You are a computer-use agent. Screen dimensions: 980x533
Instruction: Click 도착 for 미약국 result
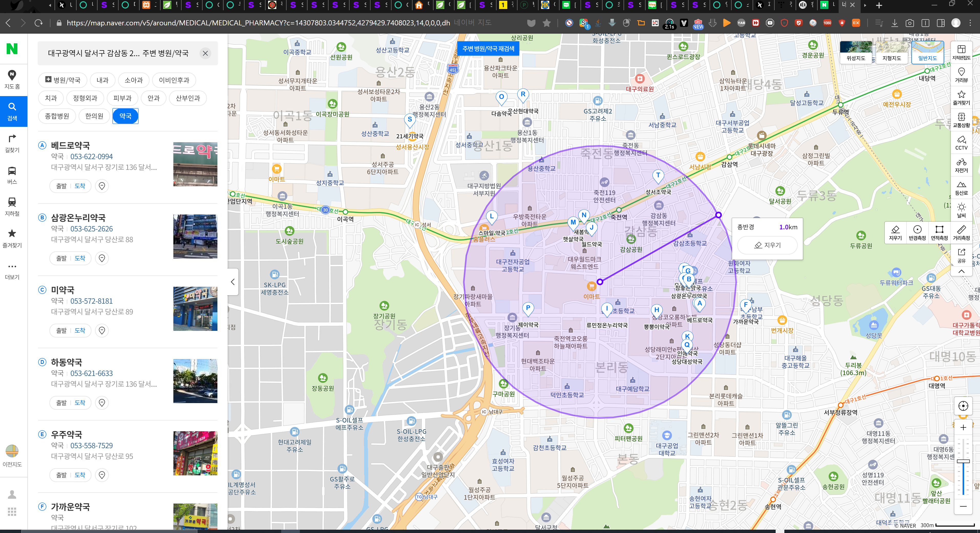coord(80,331)
